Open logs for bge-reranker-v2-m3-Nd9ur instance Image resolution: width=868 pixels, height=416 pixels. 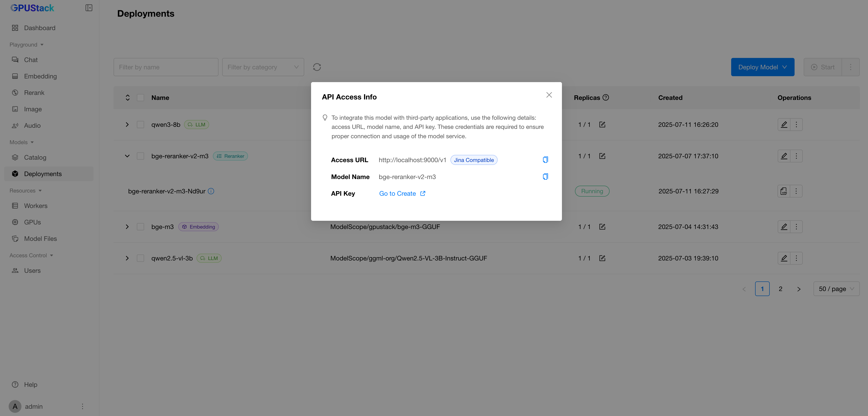click(x=784, y=191)
